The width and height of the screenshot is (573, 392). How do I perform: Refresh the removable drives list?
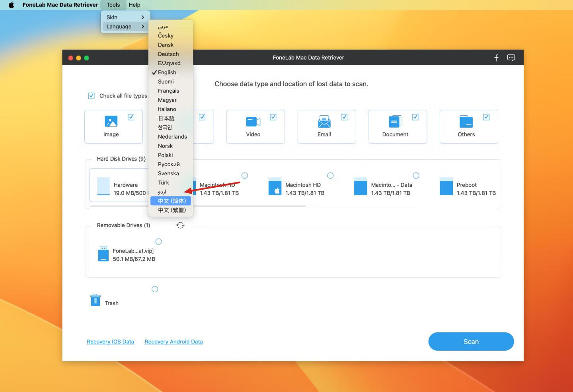pyautogui.click(x=180, y=225)
